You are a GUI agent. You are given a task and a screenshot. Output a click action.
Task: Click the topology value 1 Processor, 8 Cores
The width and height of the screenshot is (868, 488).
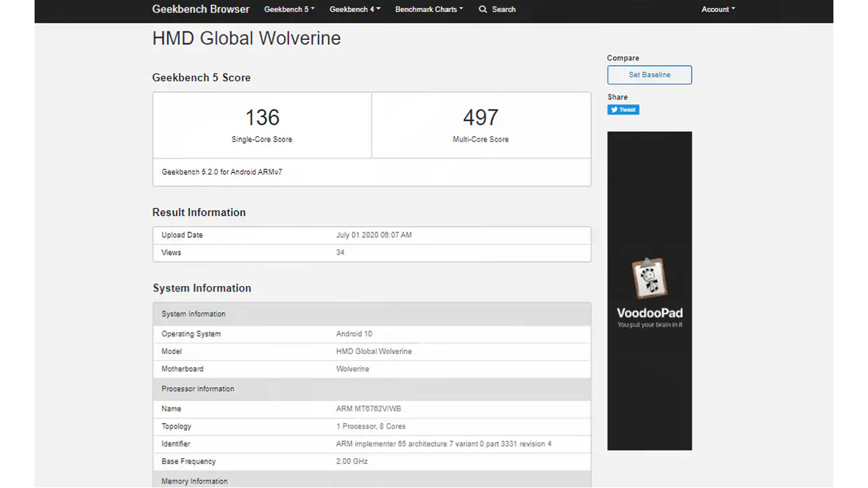pos(371,426)
